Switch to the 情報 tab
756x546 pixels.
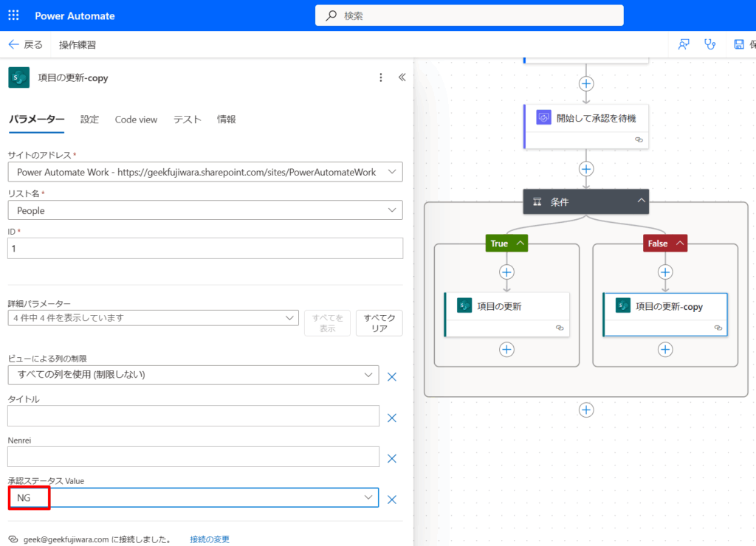point(227,120)
